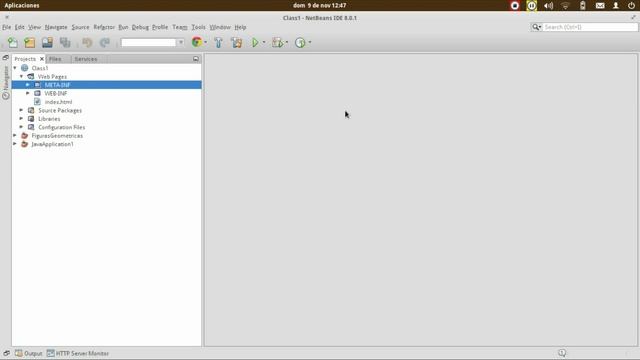Click the Open Project toolbar icon
Screen dimensions: 640x360
[47, 42]
